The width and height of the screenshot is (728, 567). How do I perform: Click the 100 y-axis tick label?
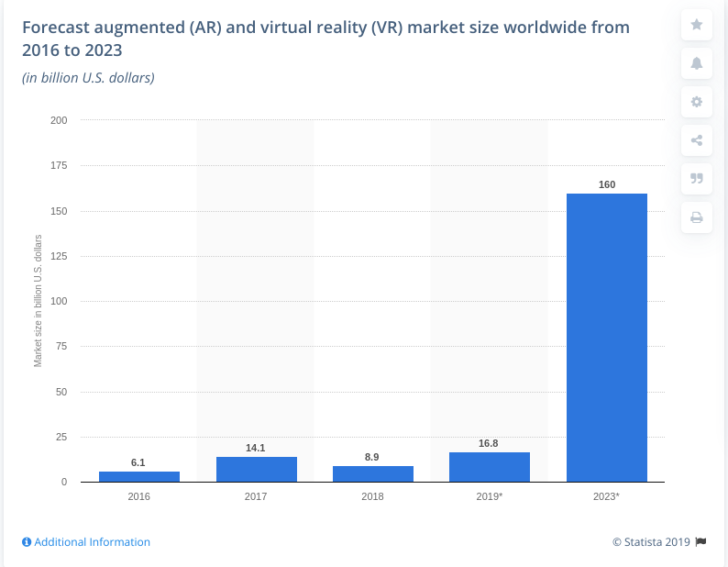(x=59, y=301)
